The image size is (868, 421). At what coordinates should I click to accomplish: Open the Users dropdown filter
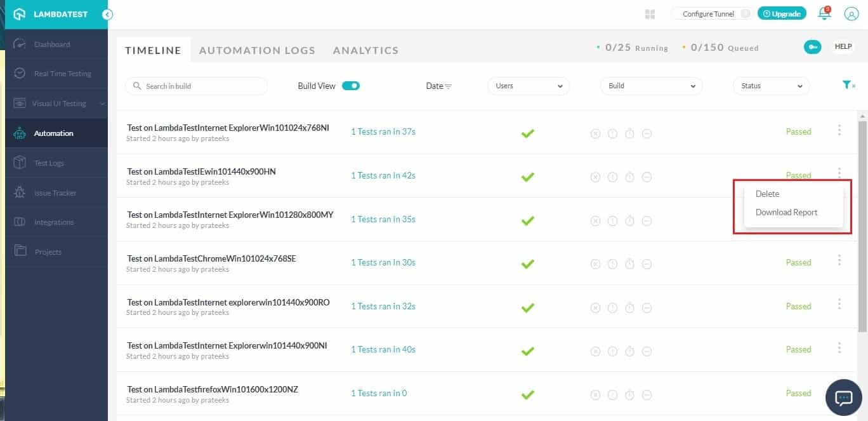tap(528, 86)
